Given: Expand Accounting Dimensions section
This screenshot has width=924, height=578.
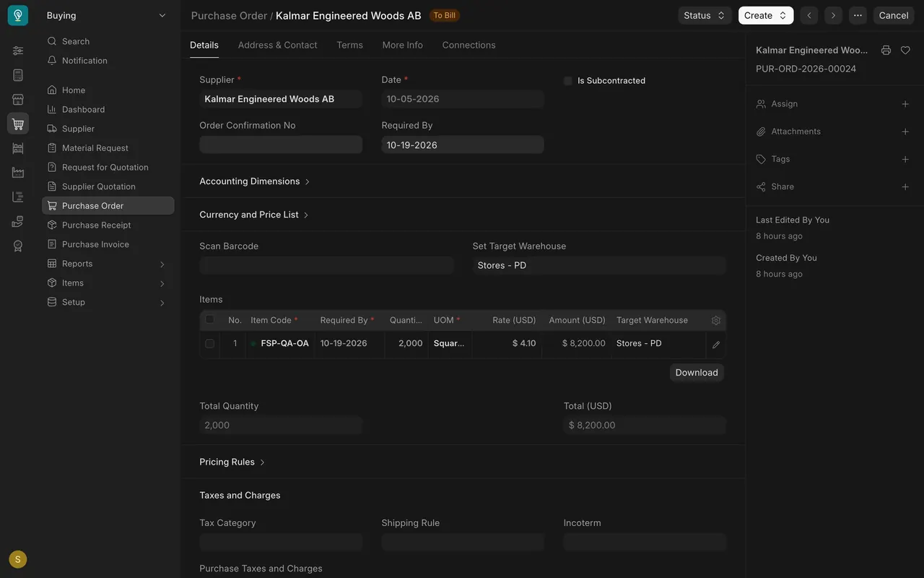Looking at the screenshot, I should (255, 181).
